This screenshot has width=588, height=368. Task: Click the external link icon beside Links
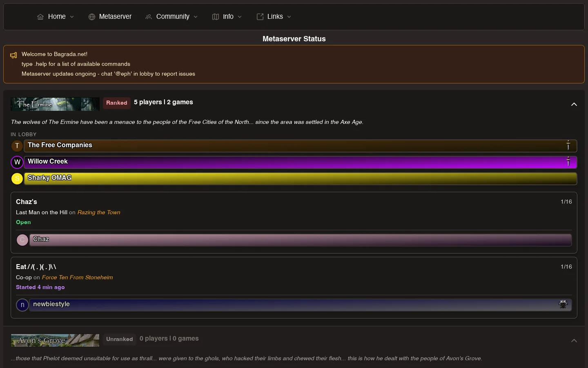[260, 17]
